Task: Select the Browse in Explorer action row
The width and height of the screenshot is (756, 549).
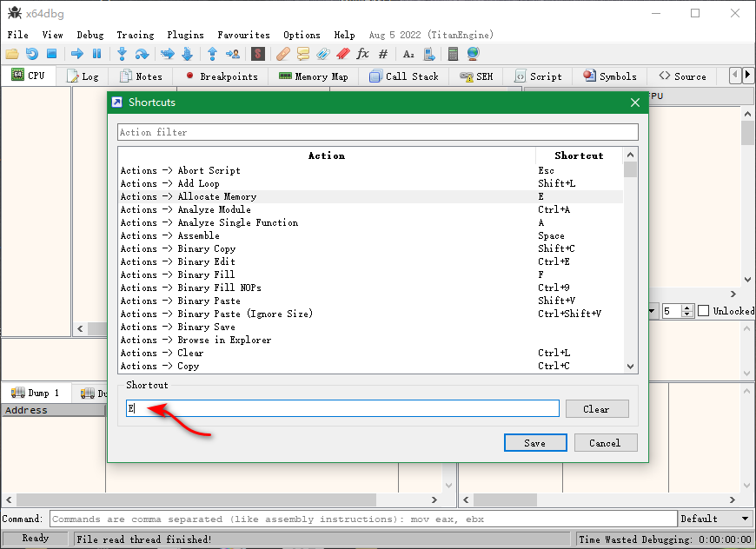Action: [x=370, y=340]
